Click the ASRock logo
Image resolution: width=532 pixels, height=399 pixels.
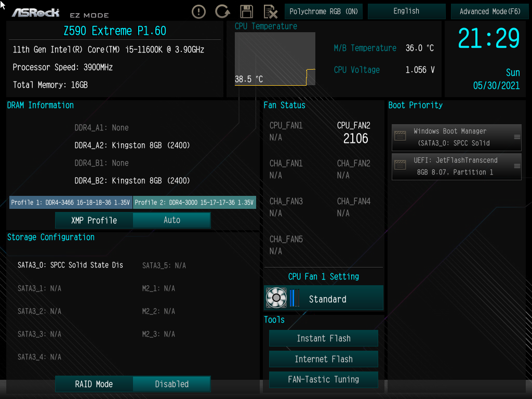pos(36,13)
